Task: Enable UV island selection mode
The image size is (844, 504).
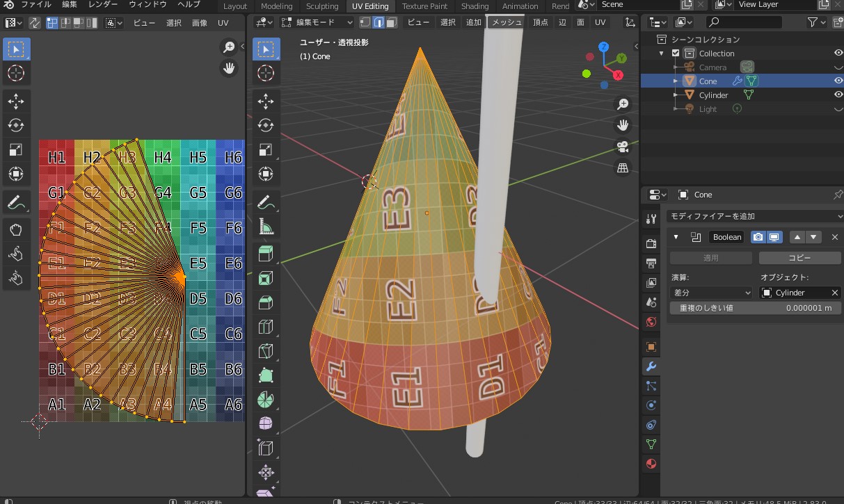Action: point(90,22)
